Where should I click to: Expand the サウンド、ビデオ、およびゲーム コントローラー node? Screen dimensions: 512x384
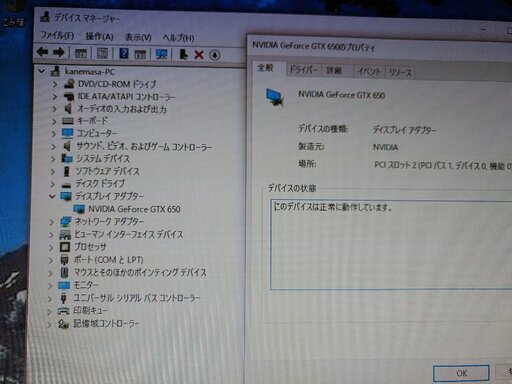(53, 146)
